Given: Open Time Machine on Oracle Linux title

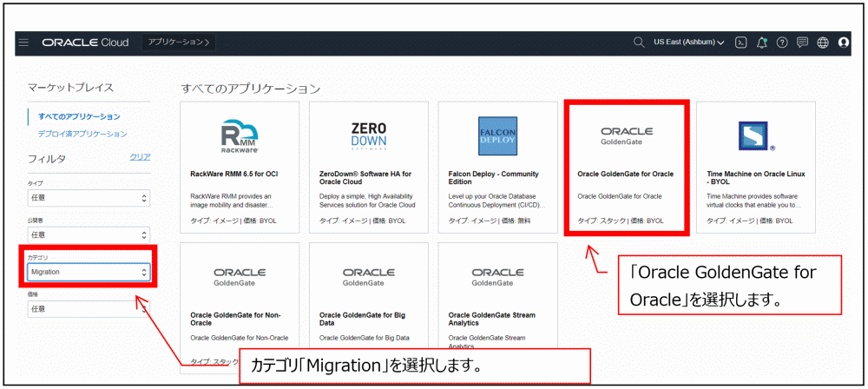Looking at the screenshot, I should pyautogui.click(x=756, y=178).
